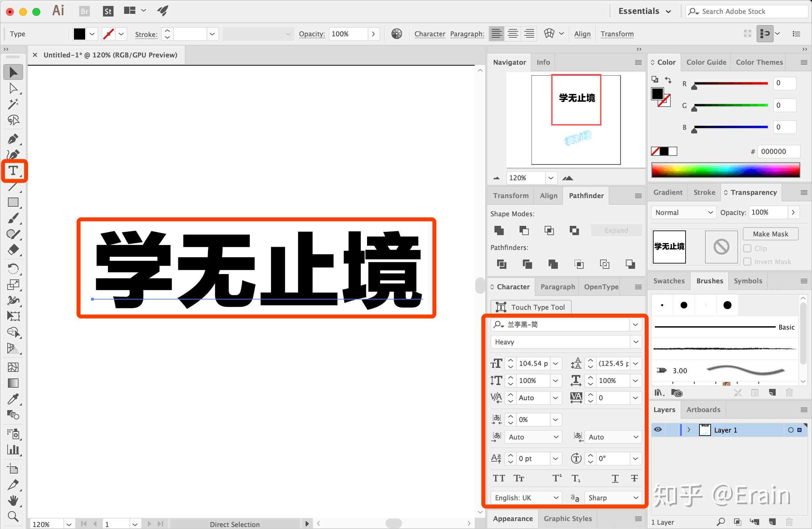Image resolution: width=812 pixels, height=529 pixels.
Task: Click the Unite shape mode icon
Action: (x=499, y=230)
